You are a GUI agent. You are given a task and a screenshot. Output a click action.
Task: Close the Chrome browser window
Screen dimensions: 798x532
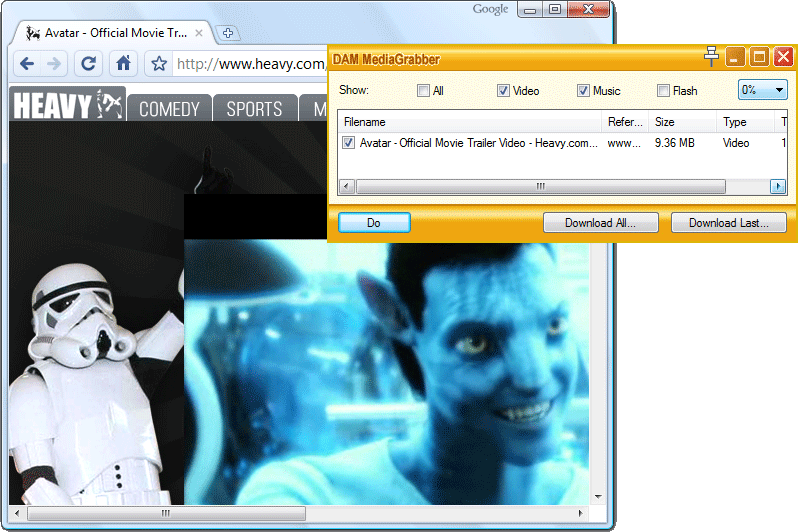coord(588,10)
